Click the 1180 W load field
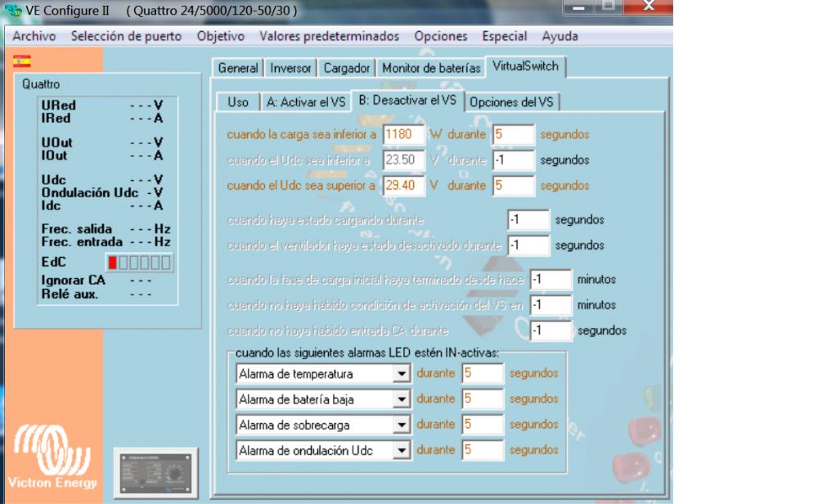This screenshot has width=818, height=504. click(x=403, y=135)
